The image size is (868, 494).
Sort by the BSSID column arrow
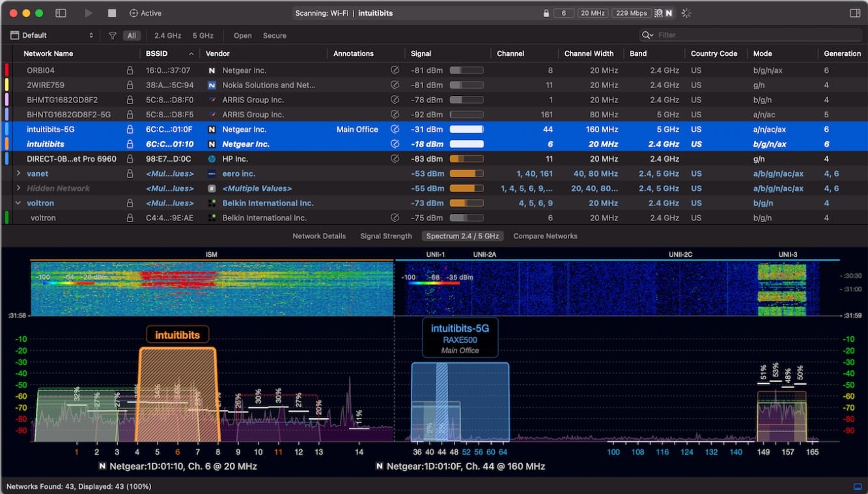coord(191,53)
